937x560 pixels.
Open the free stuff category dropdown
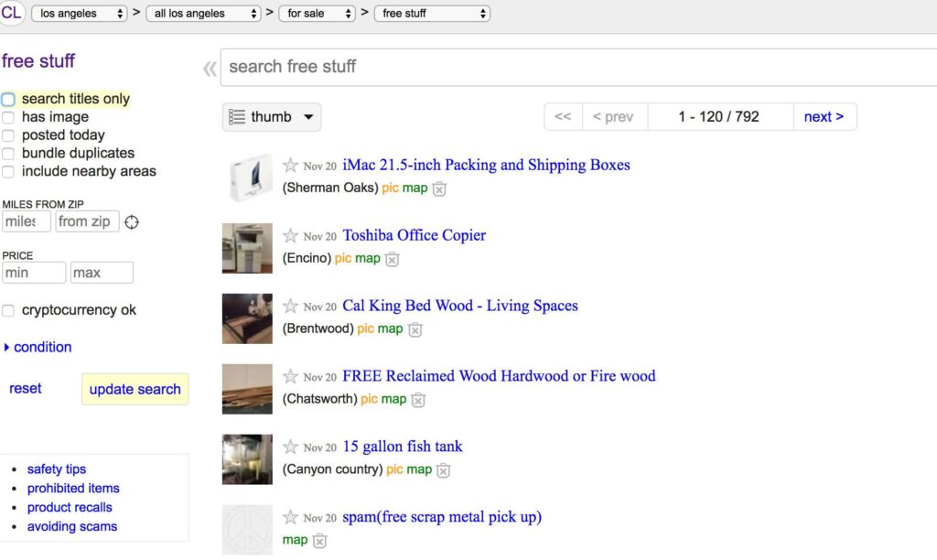pyautogui.click(x=432, y=14)
